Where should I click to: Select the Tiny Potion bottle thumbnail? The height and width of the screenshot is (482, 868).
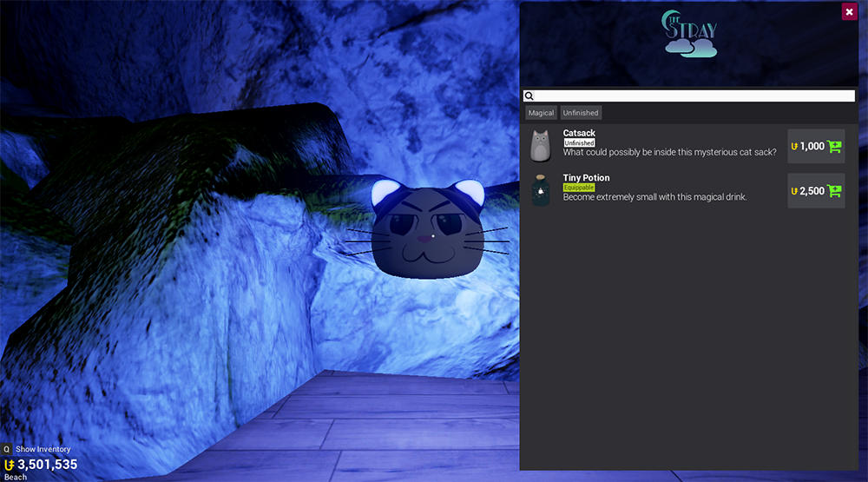pos(540,190)
